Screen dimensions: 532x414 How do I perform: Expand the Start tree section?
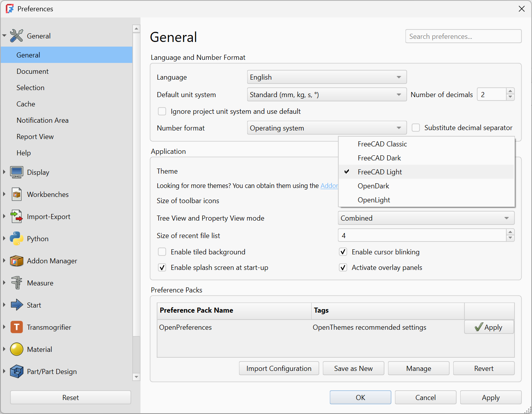4,305
